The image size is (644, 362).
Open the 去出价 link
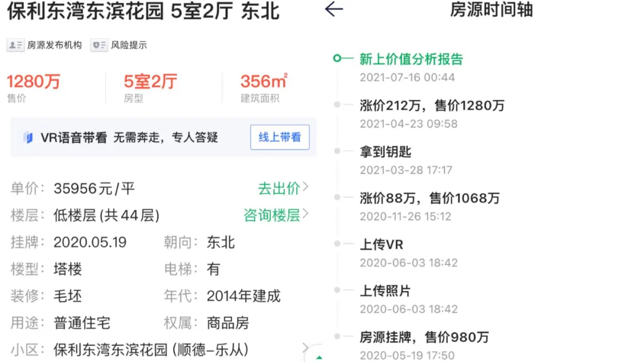pyautogui.click(x=279, y=188)
